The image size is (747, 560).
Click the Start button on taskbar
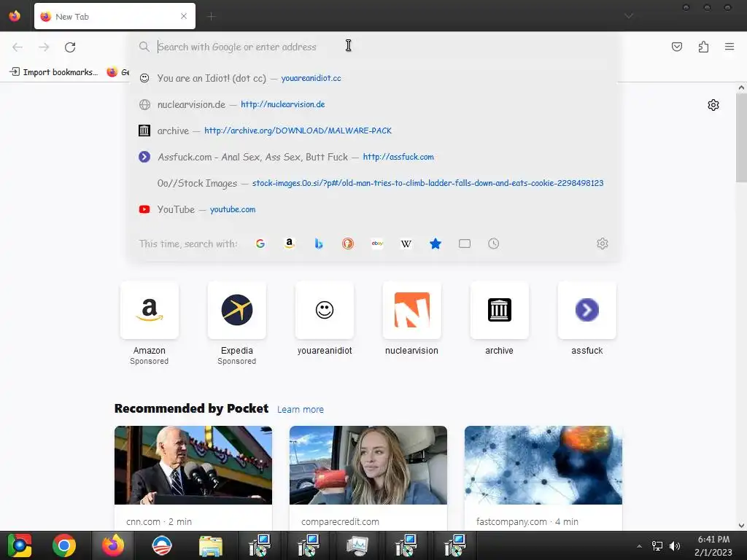19,545
